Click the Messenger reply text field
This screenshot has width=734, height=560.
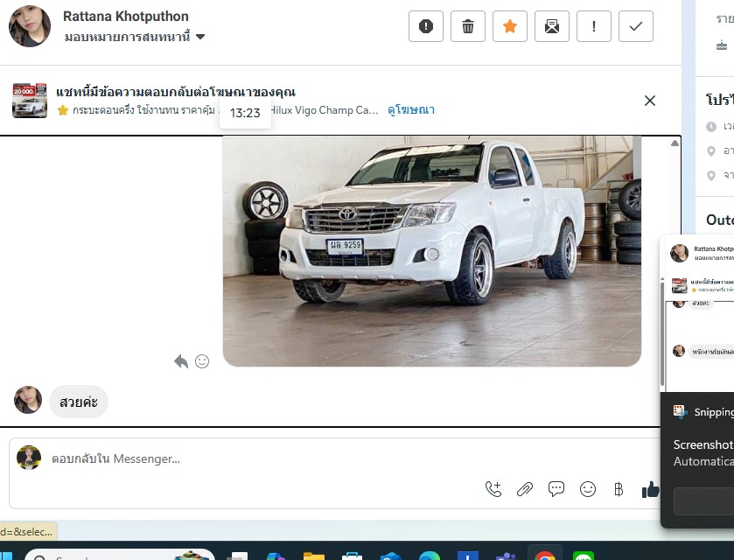click(262, 458)
